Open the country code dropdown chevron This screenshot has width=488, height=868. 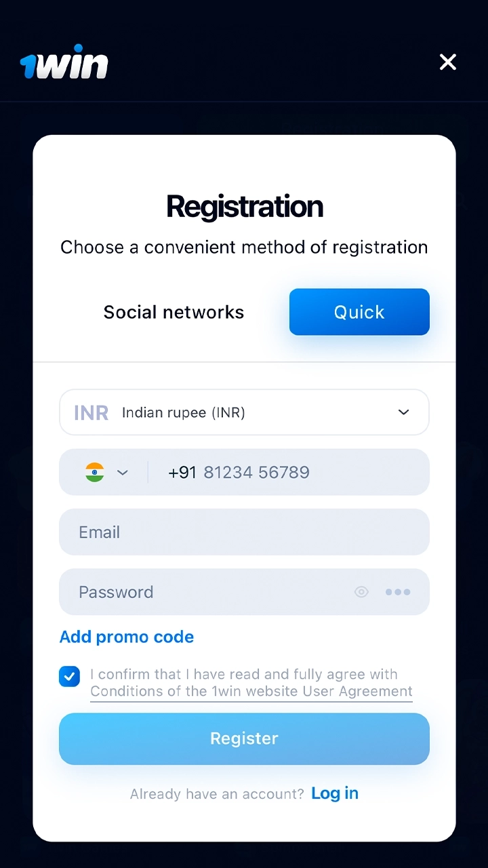click(x=123, y=472)
